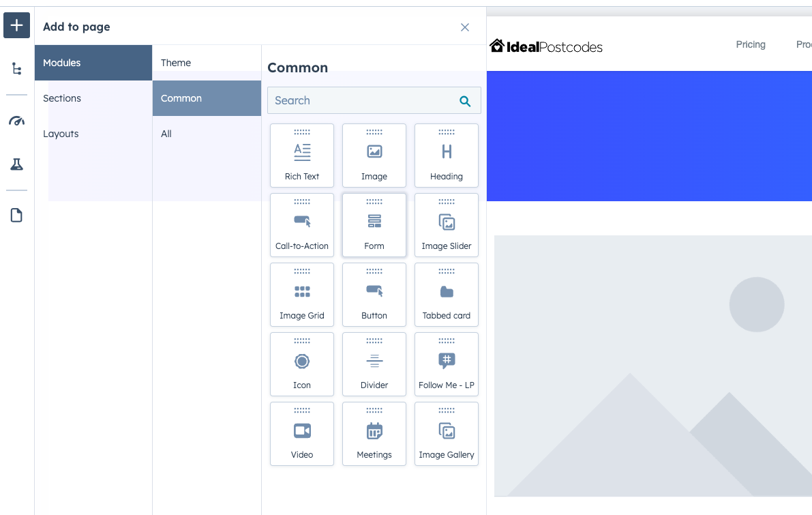Add the Image module
The height and width of the screenshot is (515, 812).
tap(374, 156)
